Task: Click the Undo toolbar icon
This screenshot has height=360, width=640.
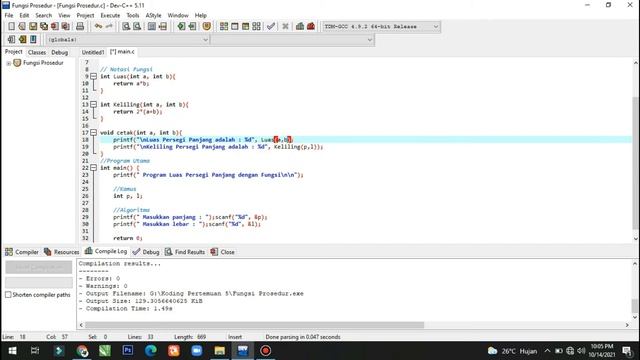Action: point(98,26)
